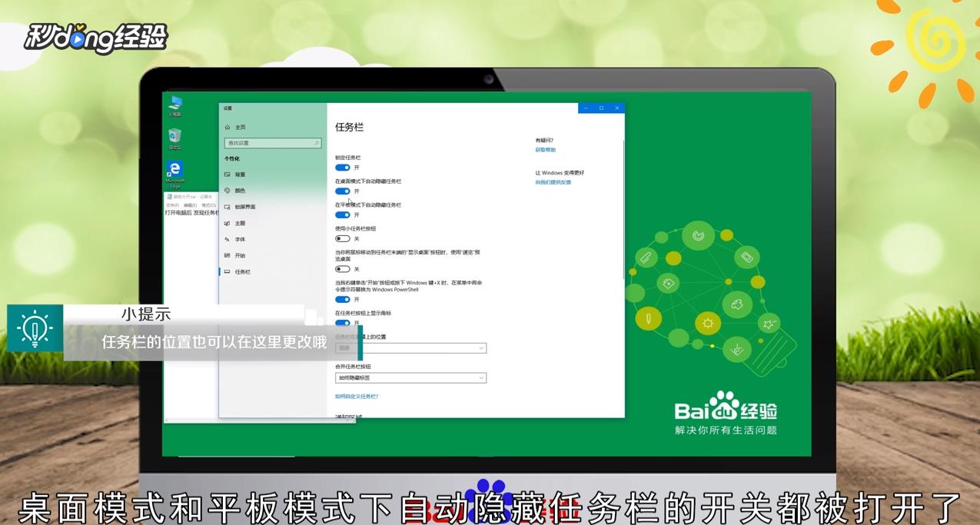Toggle off 锁定任务栏 (Lock taskbar)

[x=343, y=168]
